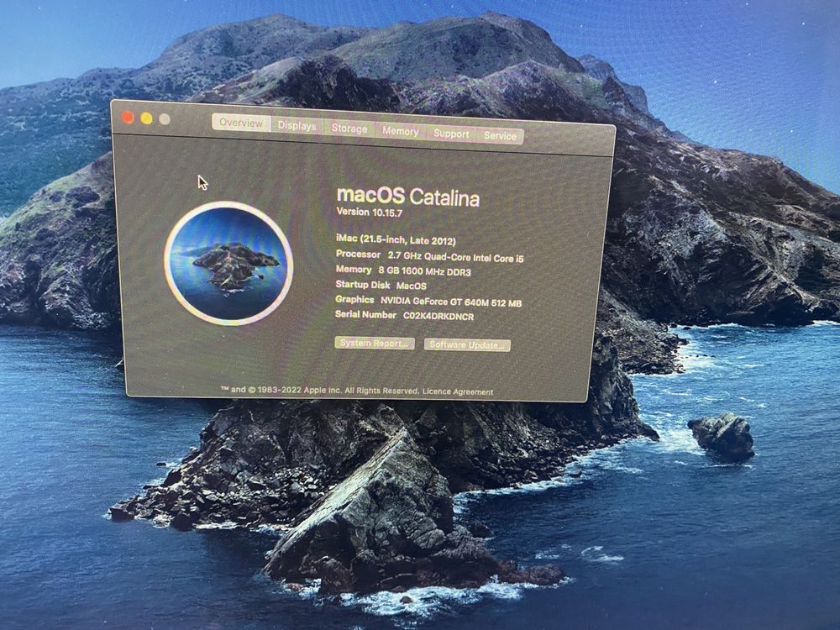Click the System Report button

[375, 343]
